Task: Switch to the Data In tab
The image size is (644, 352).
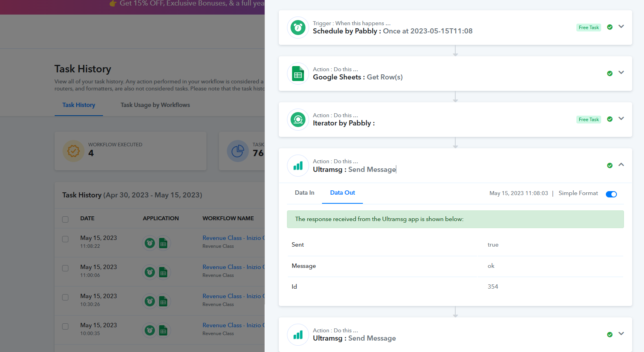Action: pyautogui.click(x=305, y=193)
